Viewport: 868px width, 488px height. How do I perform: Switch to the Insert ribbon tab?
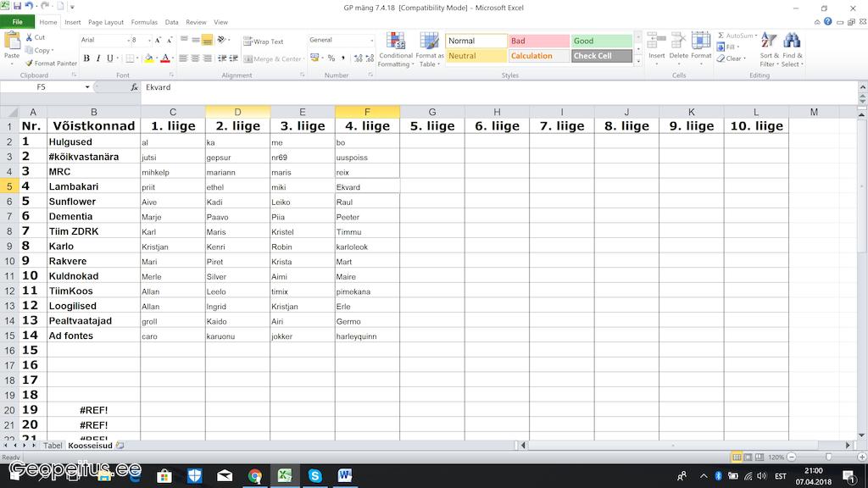click(x=73, y=22)
